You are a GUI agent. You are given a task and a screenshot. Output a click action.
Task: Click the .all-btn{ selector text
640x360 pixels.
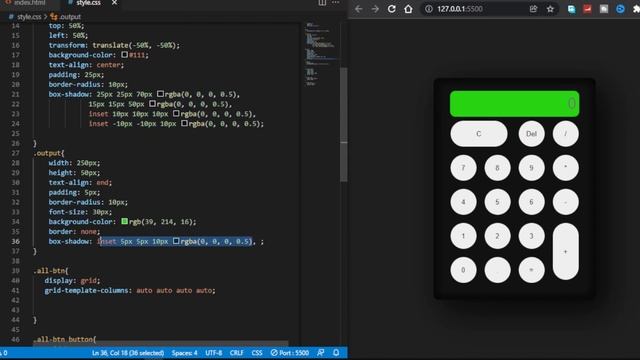(x=51, y=271)
